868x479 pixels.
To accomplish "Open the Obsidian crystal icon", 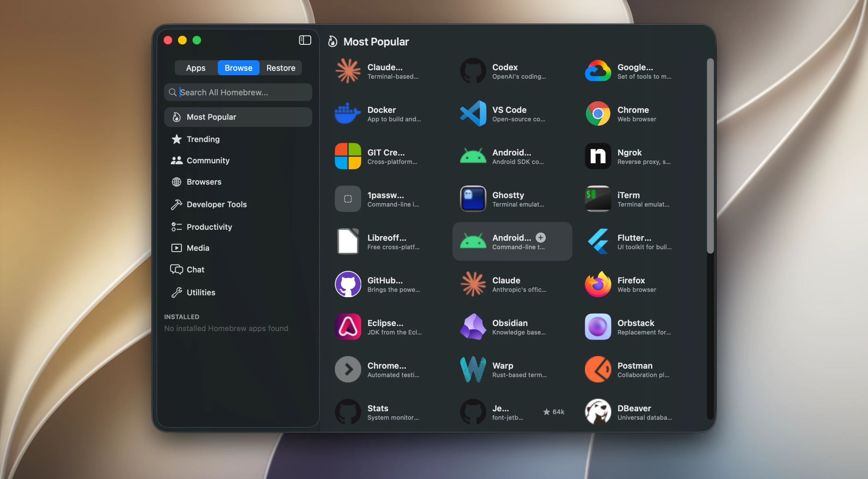I will [473, 327].
